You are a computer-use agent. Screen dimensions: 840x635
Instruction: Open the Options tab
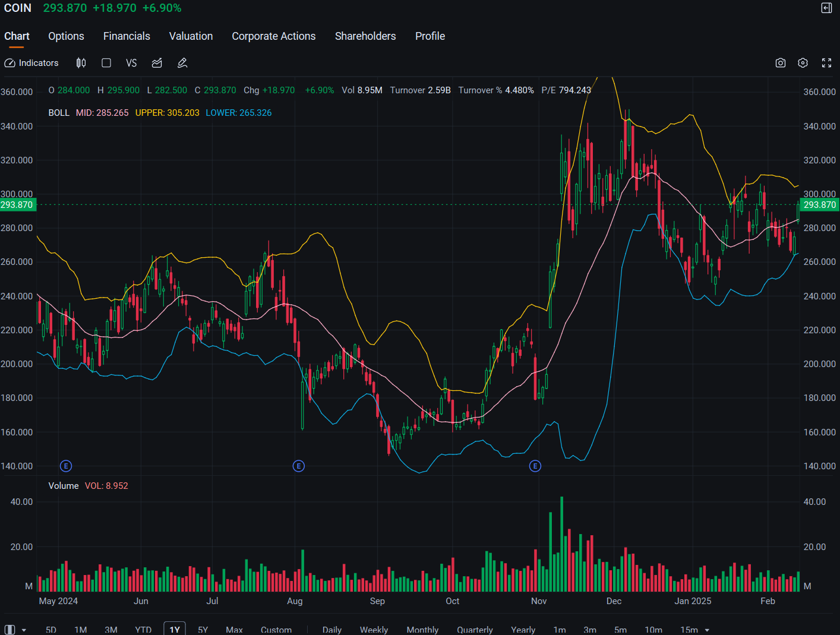66,36
